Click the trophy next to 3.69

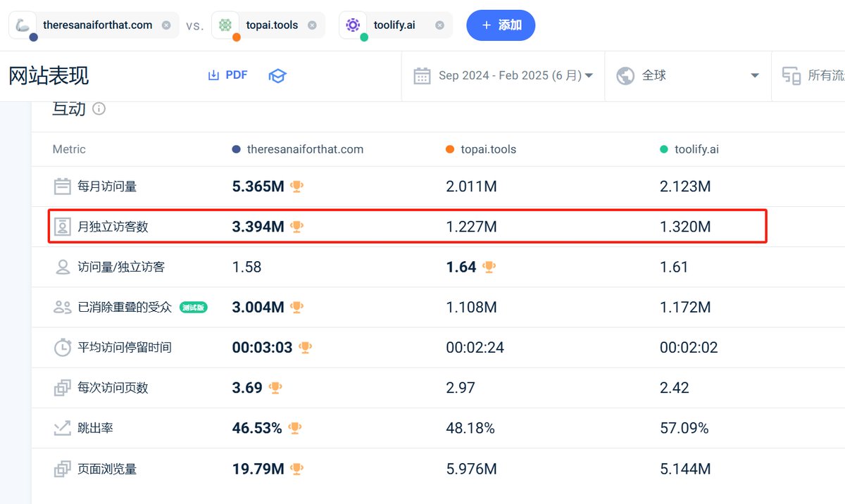pyautogui.click(x=275, y=388)
